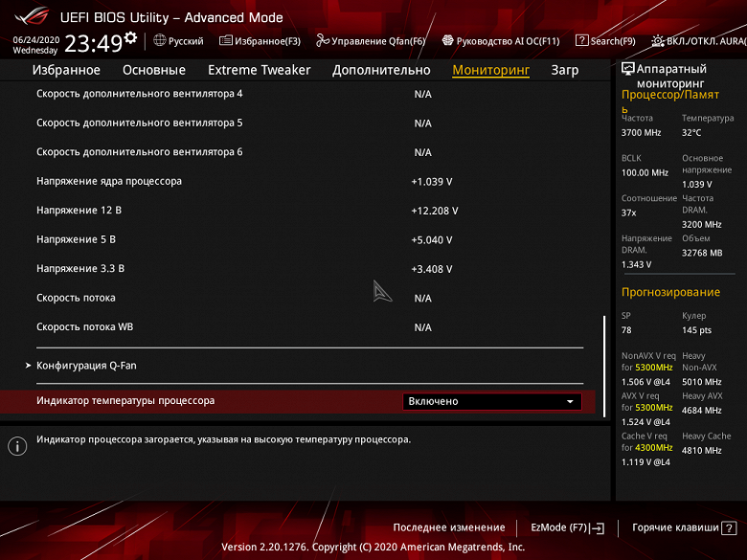Click the +5.040 V value

[x=432, y=240]
